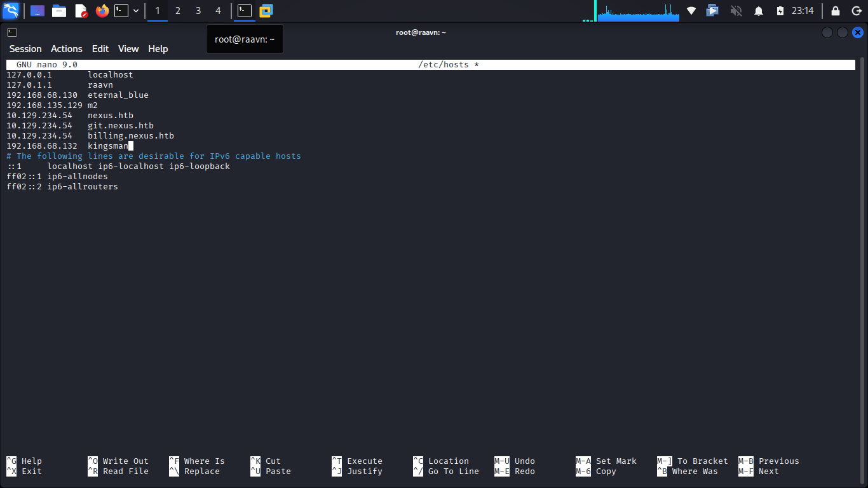
Task: Click the localhost entry on the 127.0.0.1 line
Action: pyautogui.click(x=111, y=75)
